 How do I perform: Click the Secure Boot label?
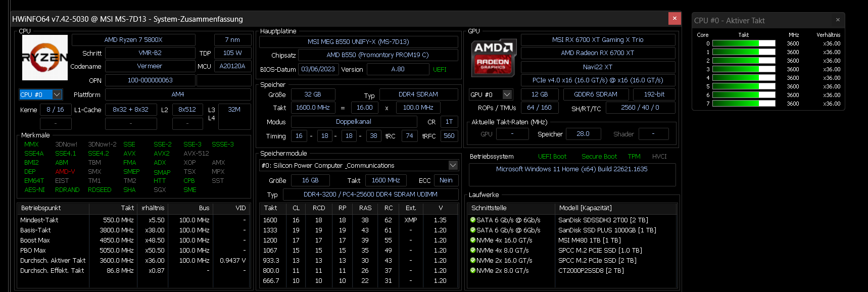(x=599, y=157)
